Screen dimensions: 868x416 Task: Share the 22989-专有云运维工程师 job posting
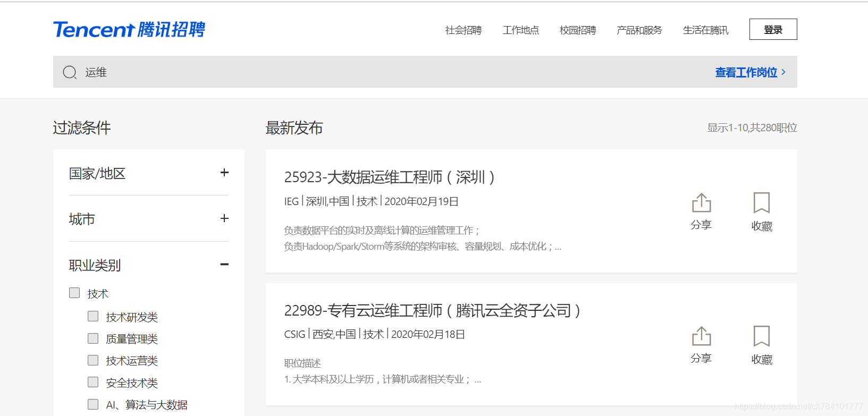(x=701, y=344)
